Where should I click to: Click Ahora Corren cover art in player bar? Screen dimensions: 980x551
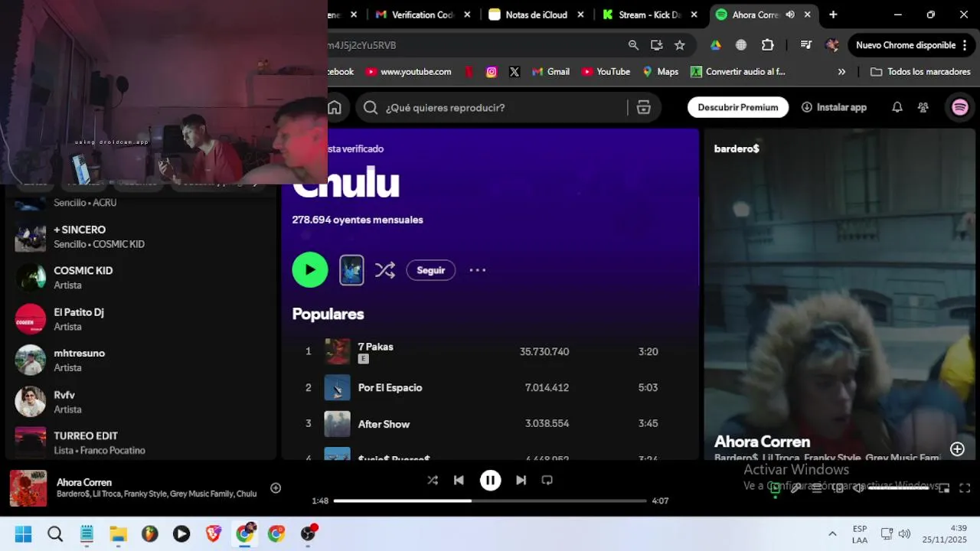pyautogui.click(x=28, y=488)
